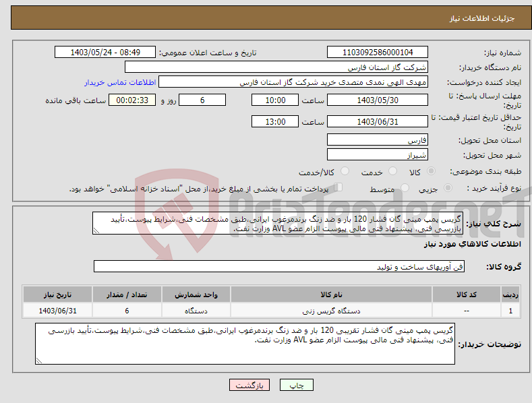The height and width of the screenshot is (403, 532).
Task: Click the price validity date 1403/06/31 field
Action: (378, 121)
